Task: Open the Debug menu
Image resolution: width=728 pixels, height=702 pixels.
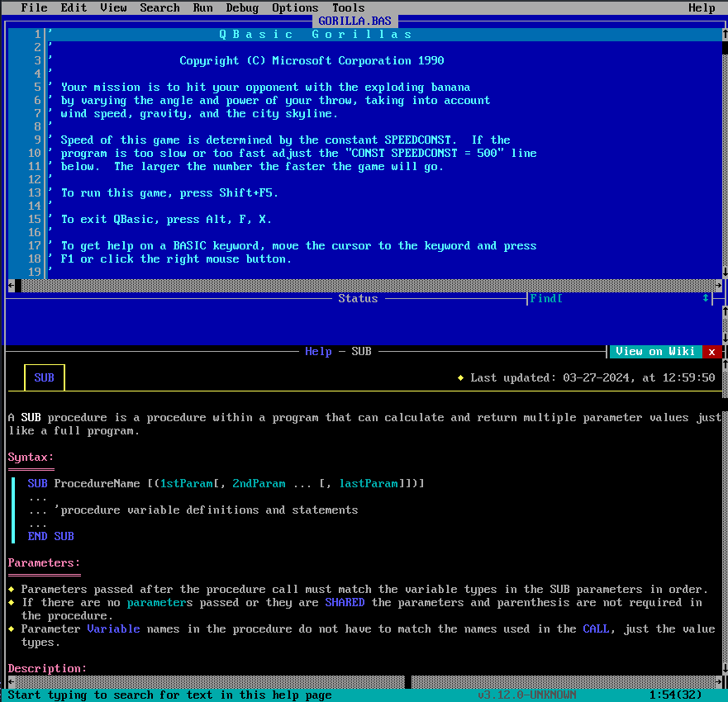Action: tap(242, 7)
